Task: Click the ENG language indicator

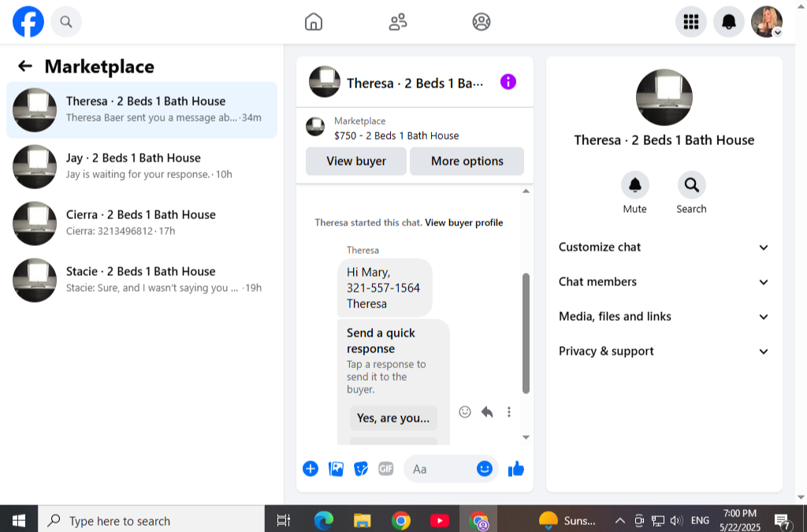Action: pos(700,520)
